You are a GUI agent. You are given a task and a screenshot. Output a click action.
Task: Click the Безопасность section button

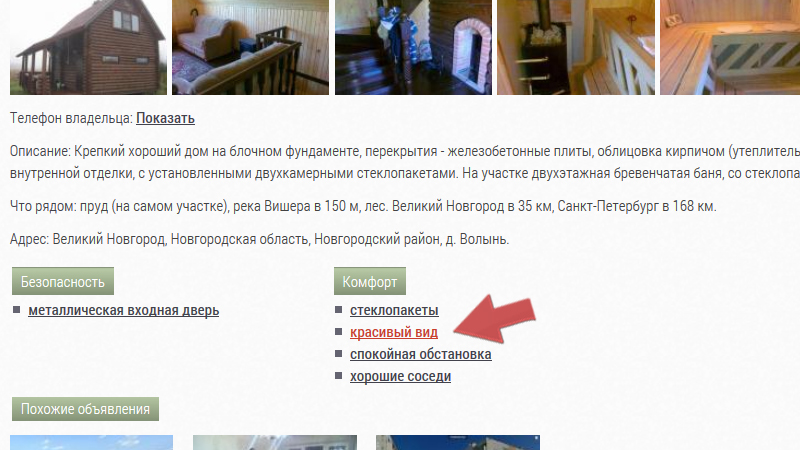pyautogui.click(x=63, y=281)
